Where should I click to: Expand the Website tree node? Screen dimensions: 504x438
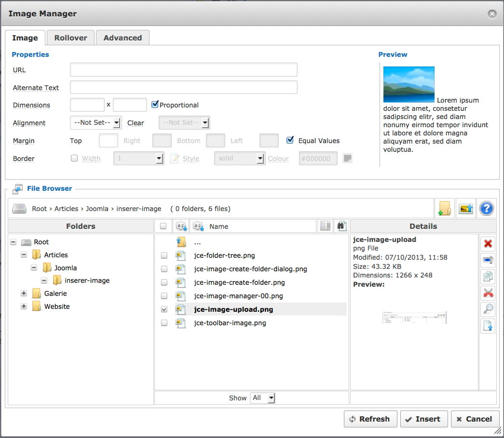click(x=24, y=306)
